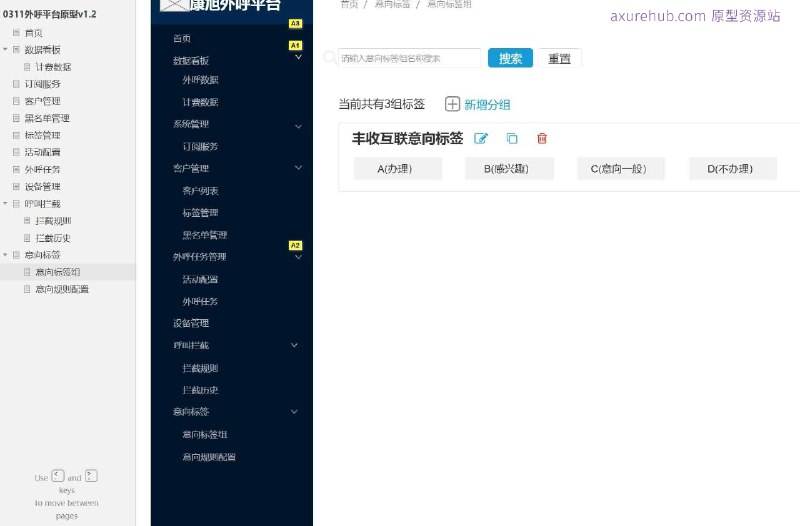The image size is (800, 526).
Task: Collapse 意向标签 node in the sitemap tree
Action: (x=5, y=255)
